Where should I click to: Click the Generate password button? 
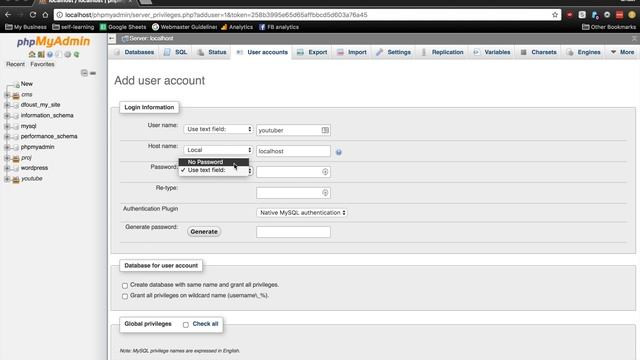coord(204,232)
